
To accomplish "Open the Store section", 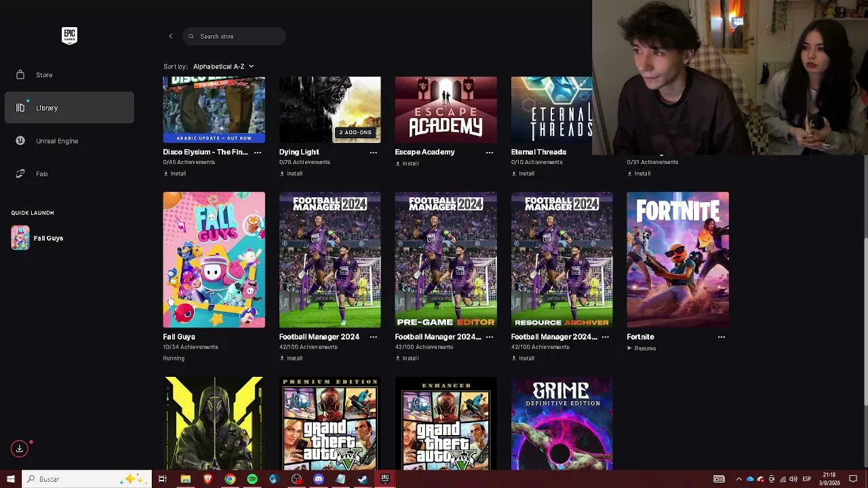I will pos(69,75).
